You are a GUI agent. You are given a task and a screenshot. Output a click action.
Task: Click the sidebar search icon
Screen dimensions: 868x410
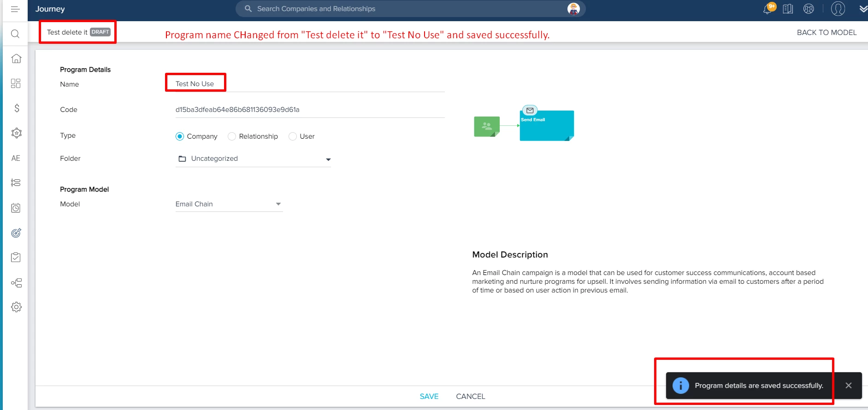[15, 34]
